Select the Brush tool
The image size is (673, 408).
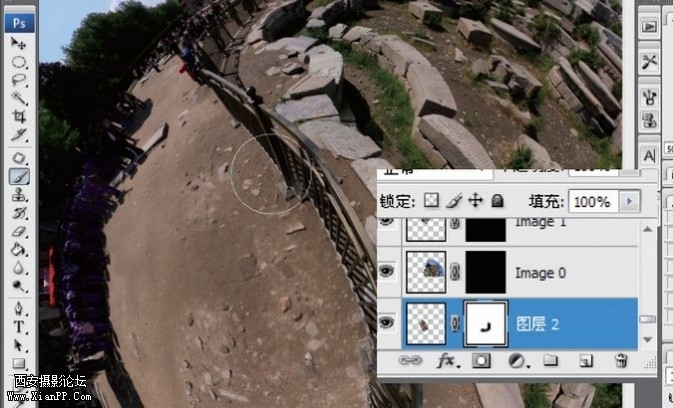click(19, 176)
